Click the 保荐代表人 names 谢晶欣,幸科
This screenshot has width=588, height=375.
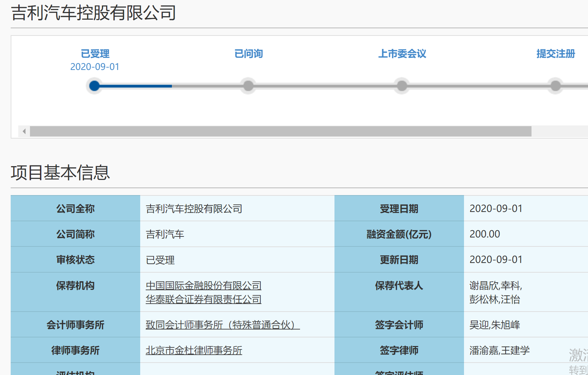click(x=496, y=286)
